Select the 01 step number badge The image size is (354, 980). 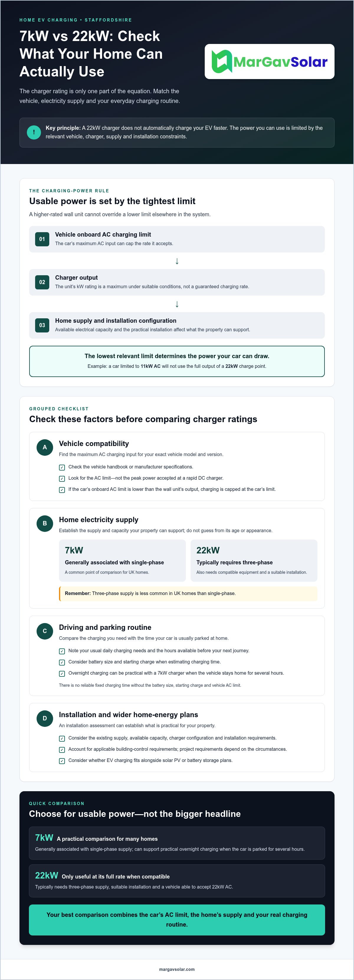click(x=42, y=239)
